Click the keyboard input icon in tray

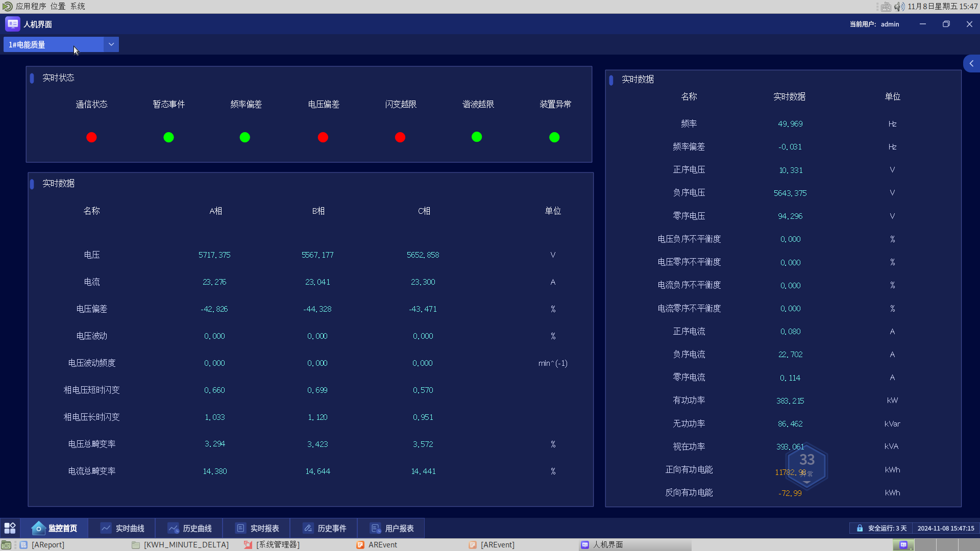pos(886,7)
